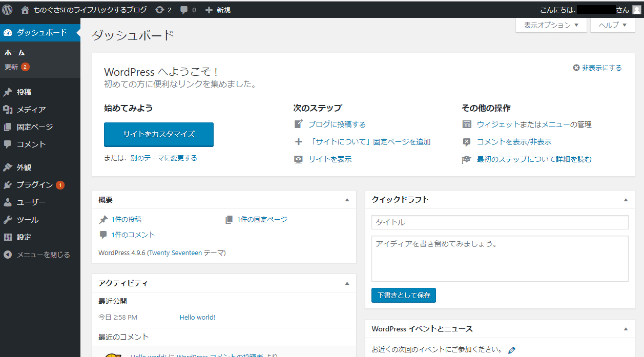Click the pushpin icon for 投稿 menu
644x357 pixels.
pos(8,92)
